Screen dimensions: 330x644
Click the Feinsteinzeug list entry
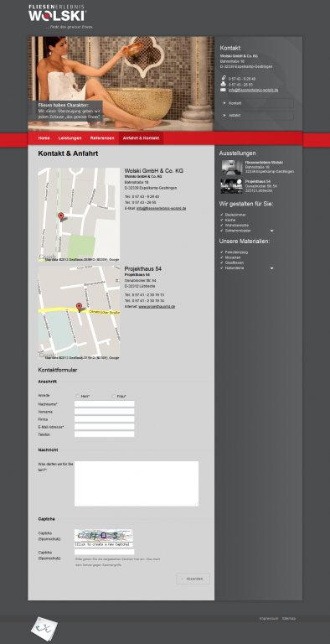(x=236, y=252)
